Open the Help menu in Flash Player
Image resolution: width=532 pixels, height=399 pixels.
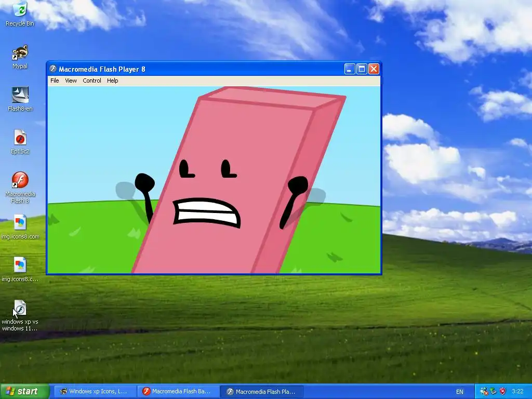click(x=112, y=81)
